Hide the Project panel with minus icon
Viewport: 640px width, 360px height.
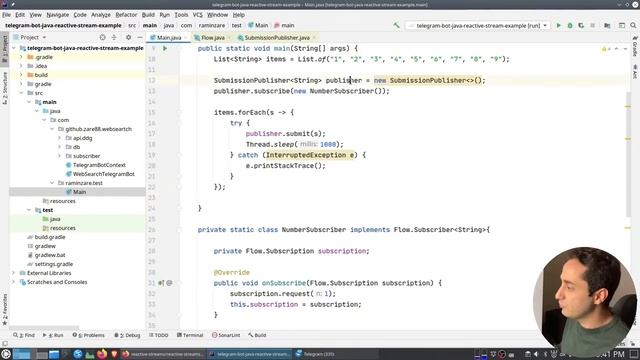tap(140, 37)
